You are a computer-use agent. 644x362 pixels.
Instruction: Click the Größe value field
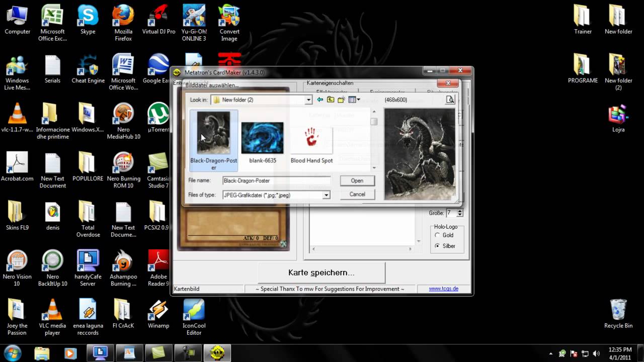(451, 213)
